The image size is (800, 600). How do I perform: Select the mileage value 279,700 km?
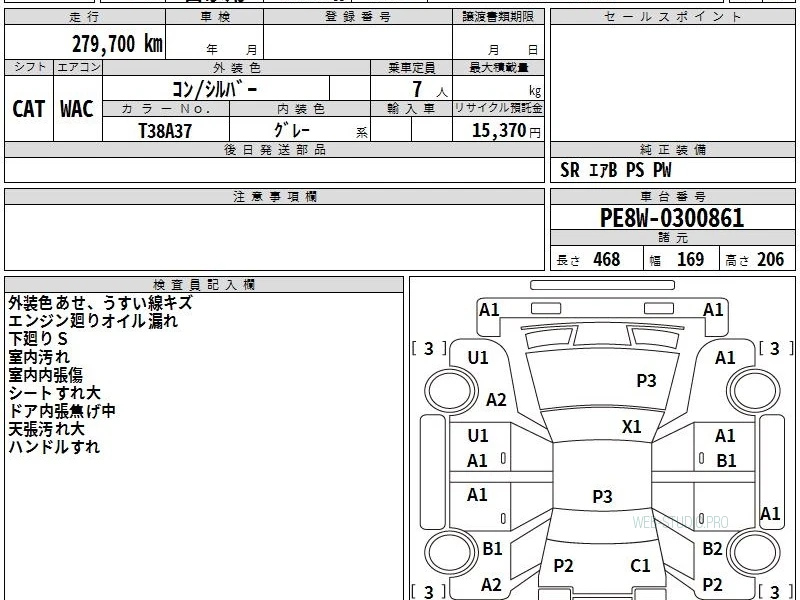[x=117, y=44]
